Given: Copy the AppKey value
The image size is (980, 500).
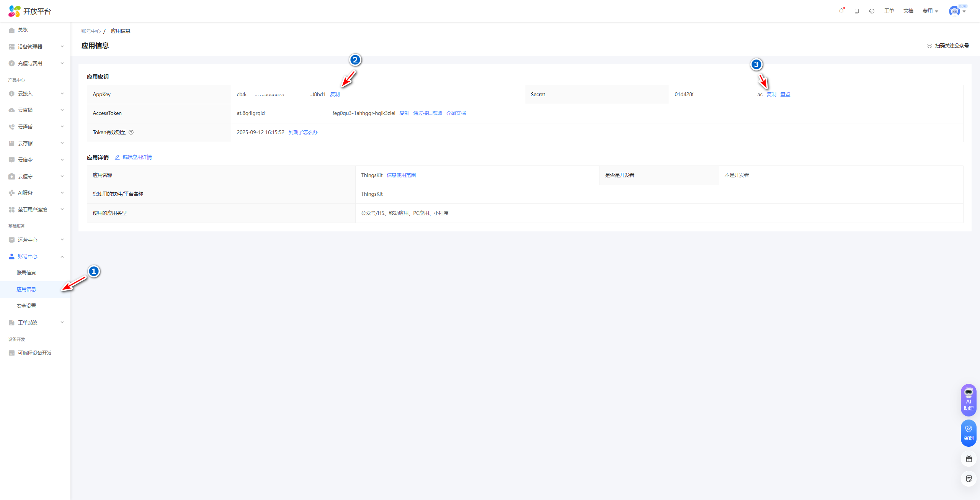Looking at the screenshot, I should point(335,94).
